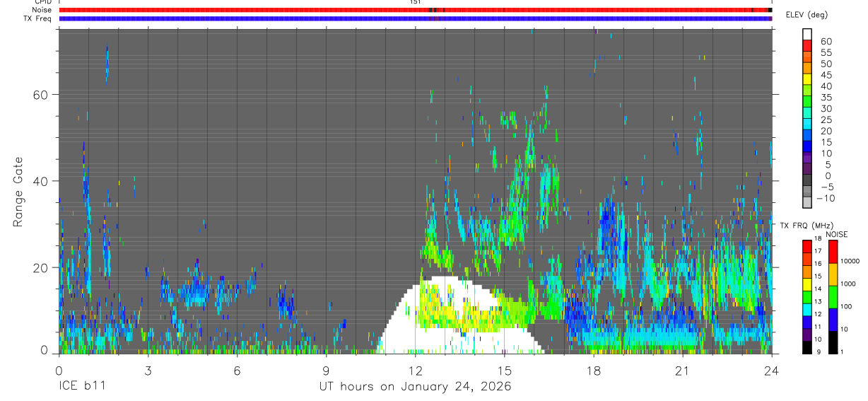Click the red top segment of TX FRQ colorbar
This screenshot has width=868, height=401.
tap(807, 247)
